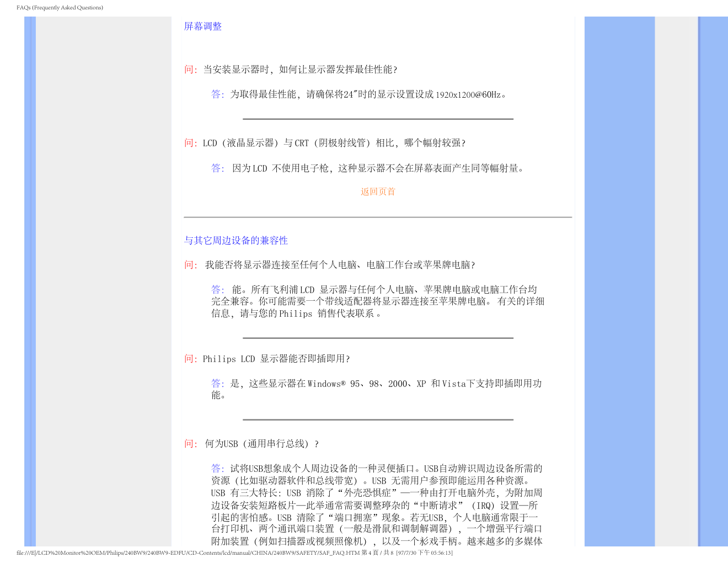
Task: Click the line 附加装置 (例如扫描器或视频照像机)
Action: (x=377, y=541)
